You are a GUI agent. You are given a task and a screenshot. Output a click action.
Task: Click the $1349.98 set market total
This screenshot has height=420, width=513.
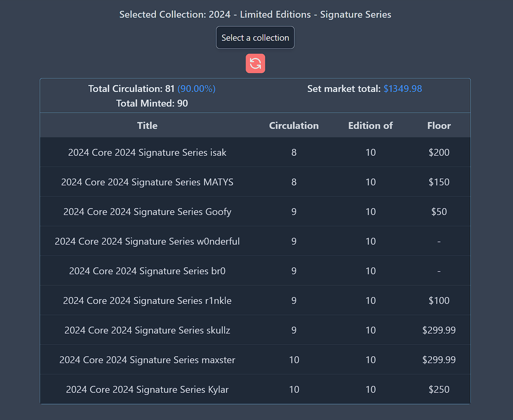point(403,89)
